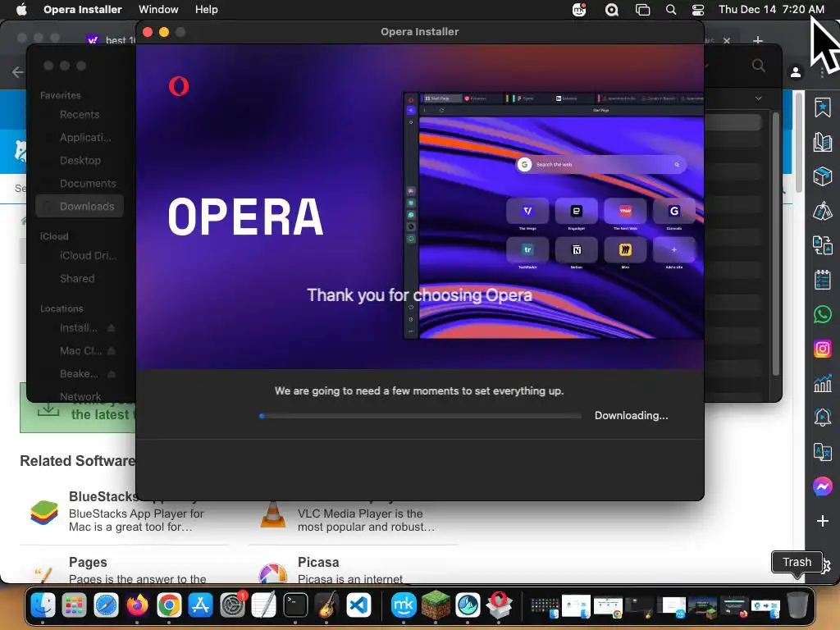Open TextEdit from the Dock

[264, 605]
